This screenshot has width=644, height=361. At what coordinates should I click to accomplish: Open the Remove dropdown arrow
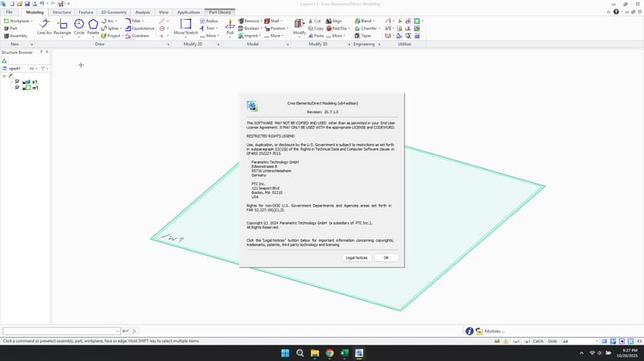[x=261, y=21]
